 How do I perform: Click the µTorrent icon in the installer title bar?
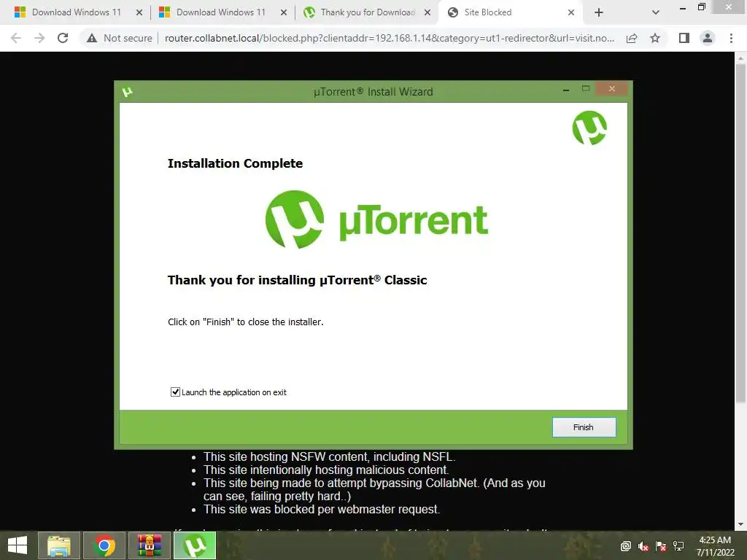pos(127,91)
